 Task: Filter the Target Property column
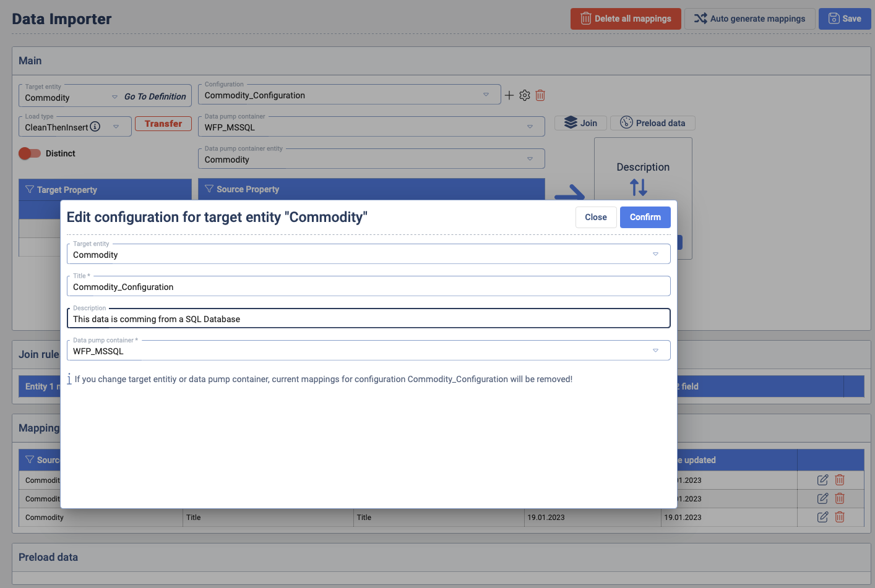tap(29, 189)
